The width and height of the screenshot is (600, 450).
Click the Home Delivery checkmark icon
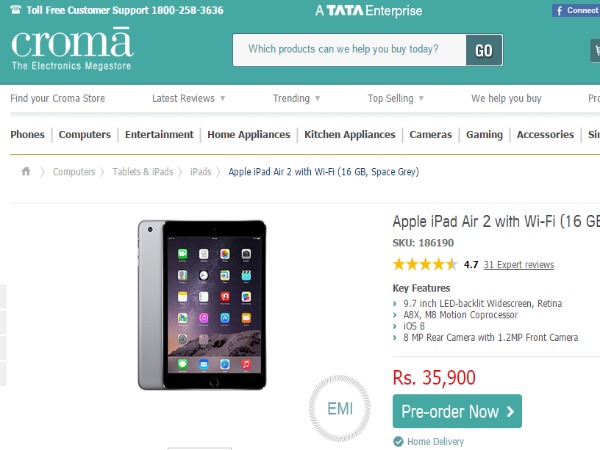coord(398,441)
